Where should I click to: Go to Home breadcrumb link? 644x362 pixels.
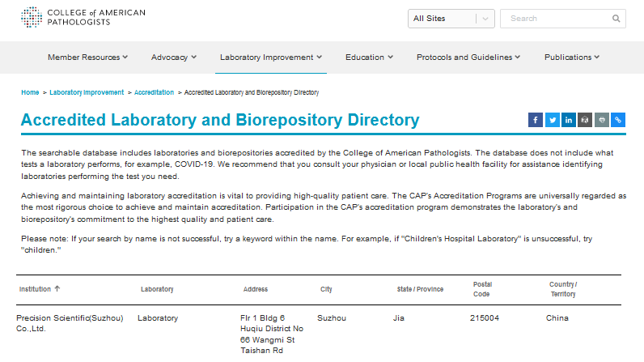[x=30, y=92]
